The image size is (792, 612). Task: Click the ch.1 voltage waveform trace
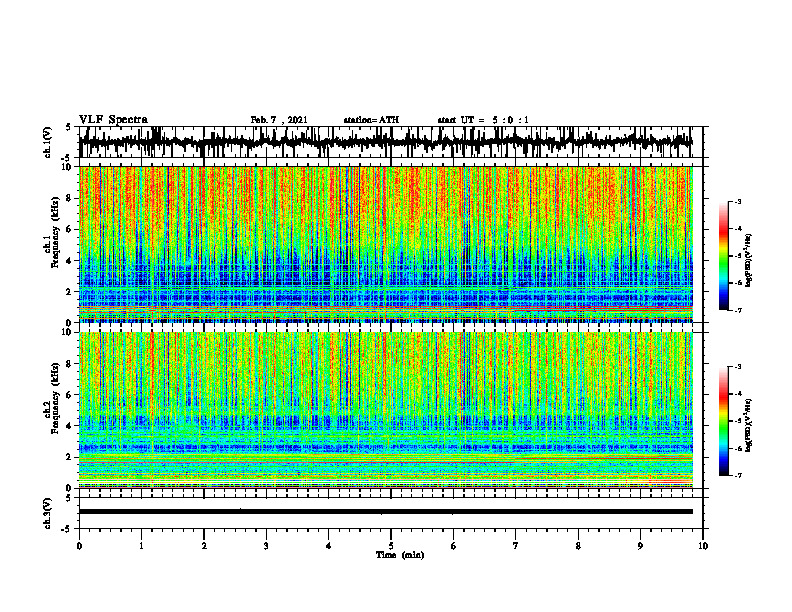tap(385, 142)
